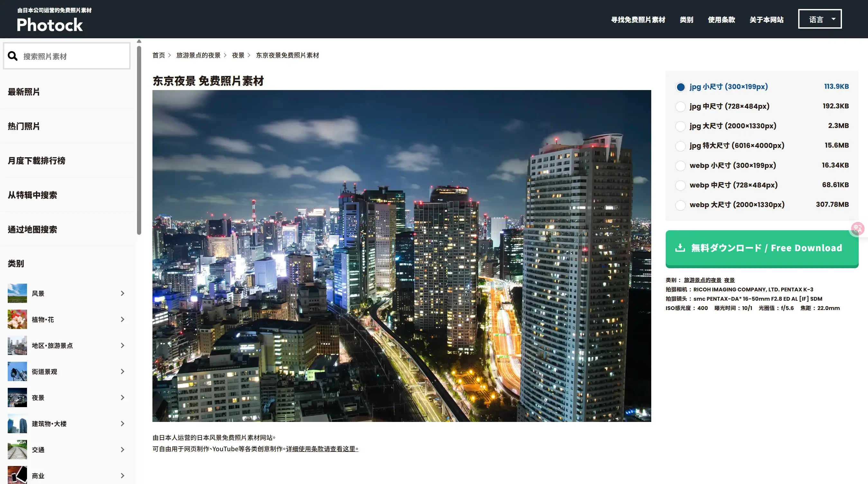Screen dimensions: 868x484
Task: Expand the 地区·旅游景点 category chevron
Action: pos(122,345)
